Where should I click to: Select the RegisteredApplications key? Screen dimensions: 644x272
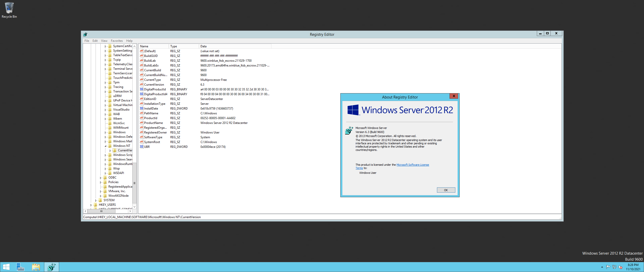coord(120,187)
